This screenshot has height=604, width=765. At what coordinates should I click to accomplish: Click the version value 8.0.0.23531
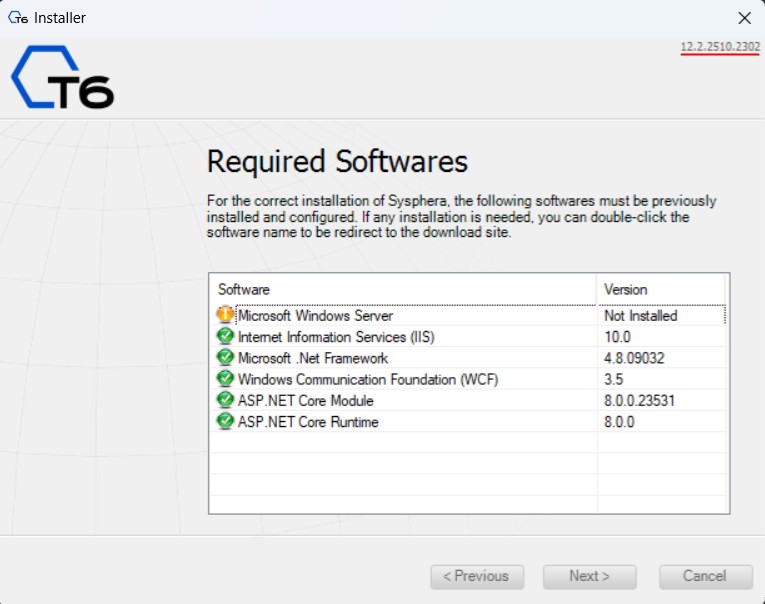(639, 401)
